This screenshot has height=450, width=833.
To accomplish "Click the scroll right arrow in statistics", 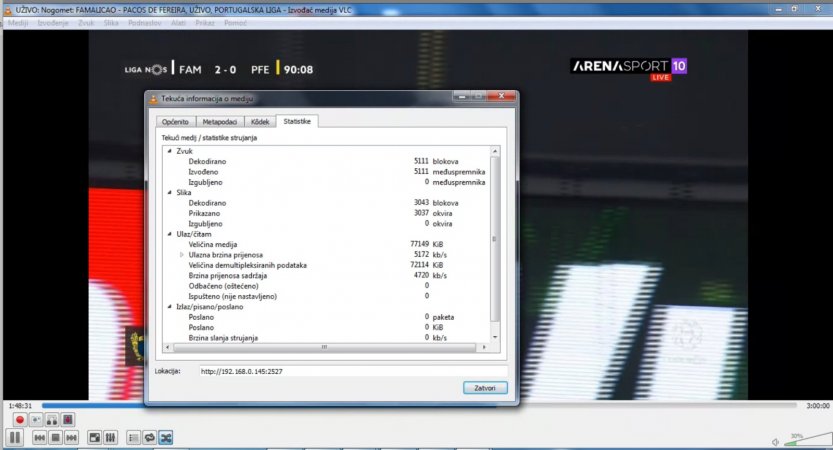I will (x=483, y=347).
